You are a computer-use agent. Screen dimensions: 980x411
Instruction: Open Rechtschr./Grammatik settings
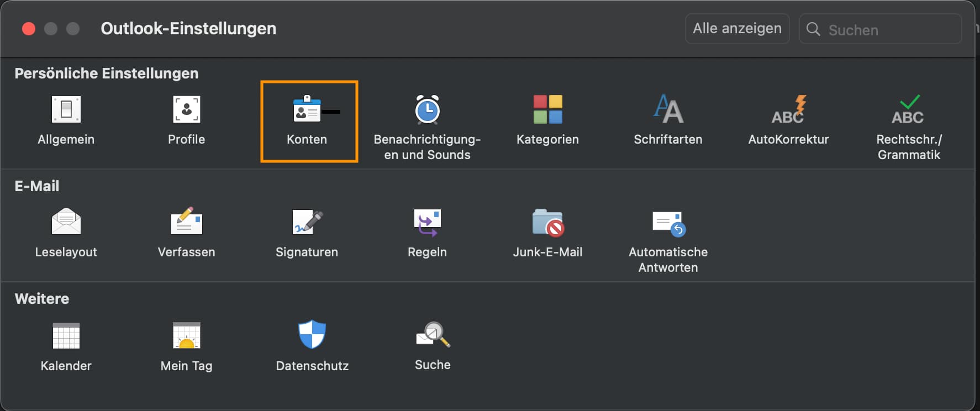click(x=909, y=109)
